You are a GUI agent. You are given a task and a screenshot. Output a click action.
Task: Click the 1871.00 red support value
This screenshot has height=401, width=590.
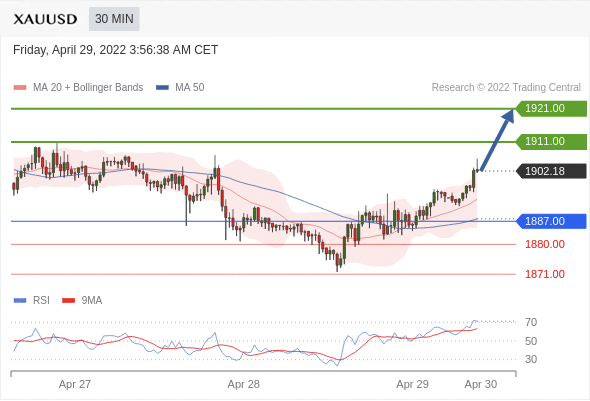pos(545,274)
